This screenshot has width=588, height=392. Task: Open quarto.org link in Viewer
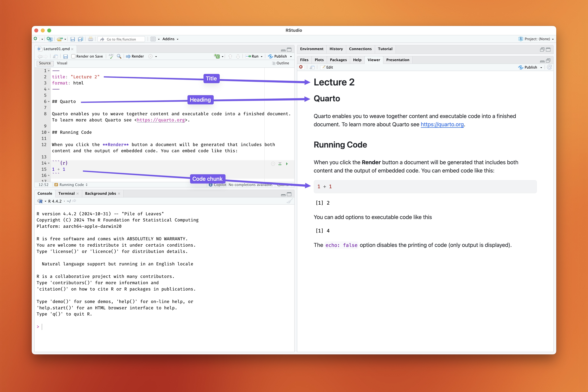click(x=442, y=125)
